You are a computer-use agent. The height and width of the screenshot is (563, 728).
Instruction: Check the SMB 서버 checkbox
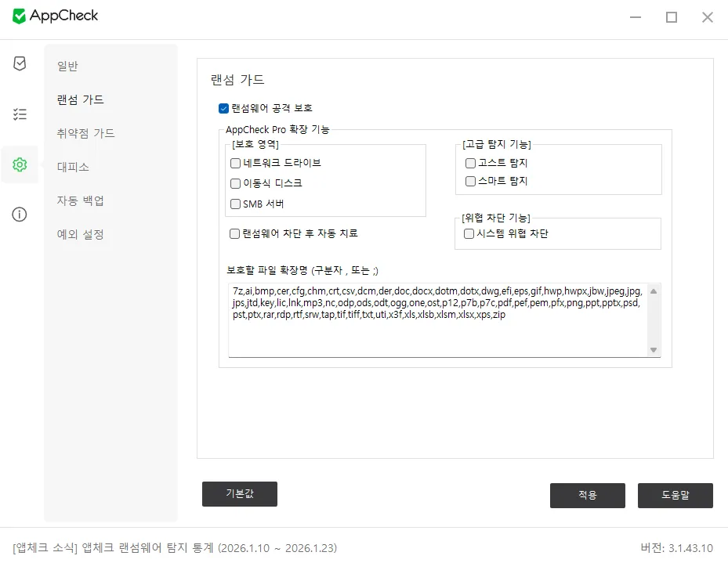click(235, 204)
